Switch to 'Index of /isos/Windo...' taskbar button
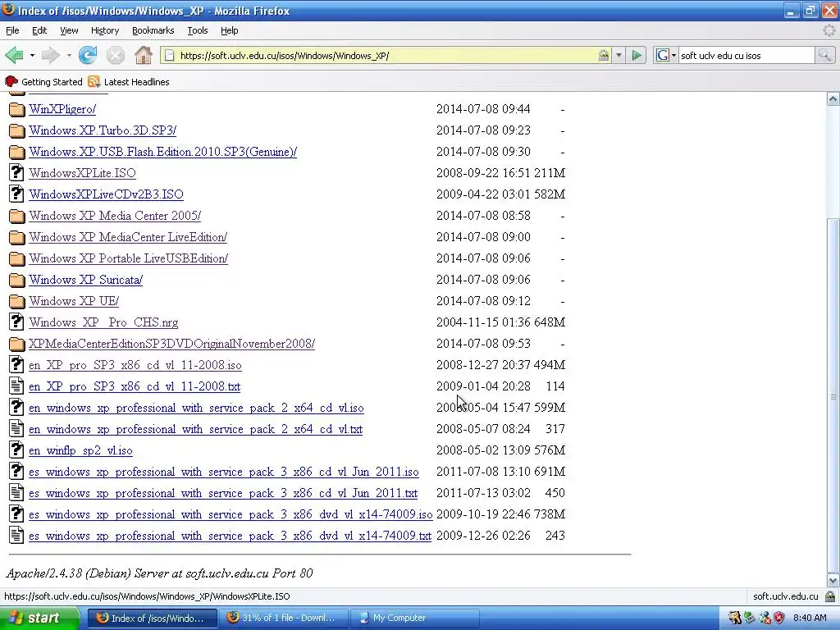Screen dimensions: 840x630 point(152,619)
